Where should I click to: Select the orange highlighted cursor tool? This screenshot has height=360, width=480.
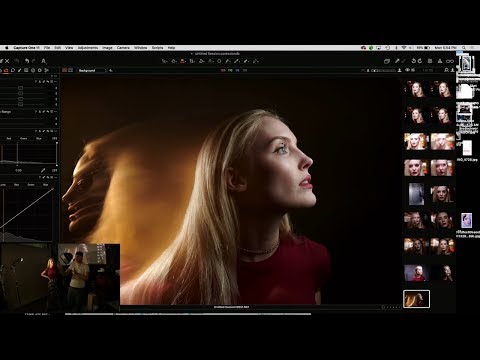click(x=183, y=61)
